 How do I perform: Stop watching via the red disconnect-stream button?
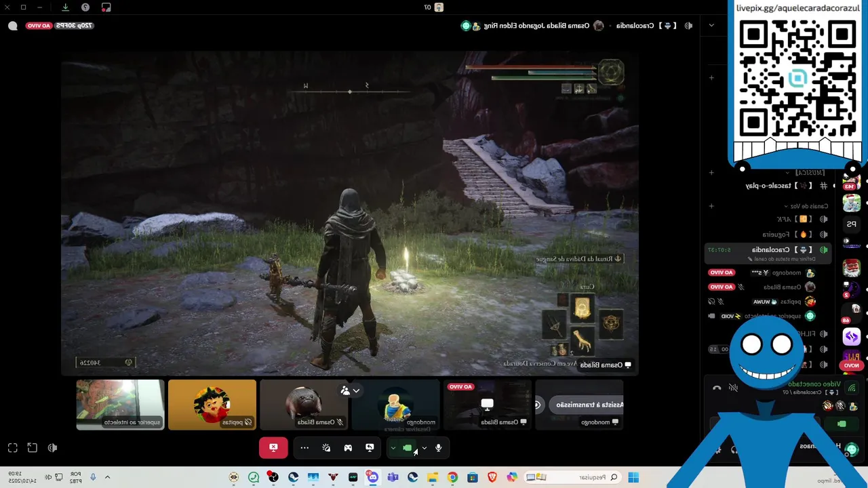tap(273, 447)
